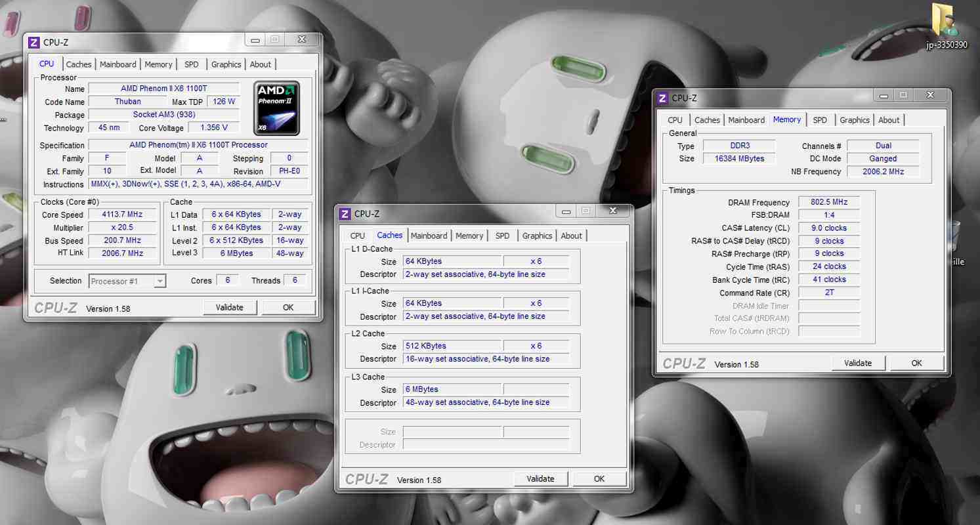This screenshot has height=525, width=980.
Task: Close the CPU tab CPU-Z window
Action: click(302, 39)
